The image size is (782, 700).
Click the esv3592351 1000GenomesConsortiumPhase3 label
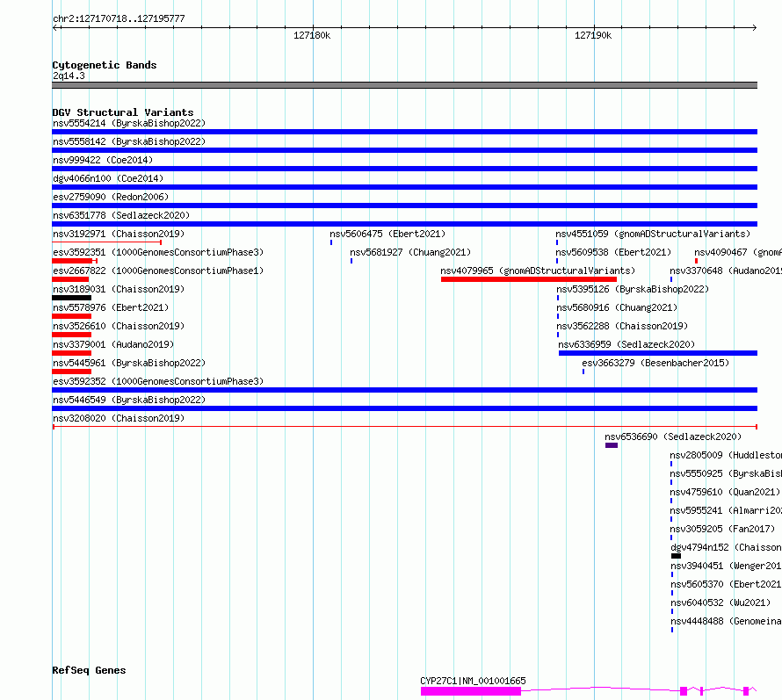click(x=158, y=252)
